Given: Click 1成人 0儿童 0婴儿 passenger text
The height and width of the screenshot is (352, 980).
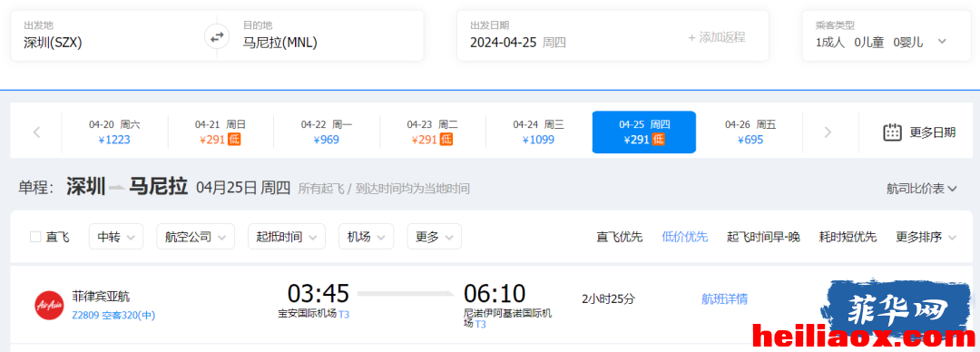Looking at the screenshot, I should [869, 43].
